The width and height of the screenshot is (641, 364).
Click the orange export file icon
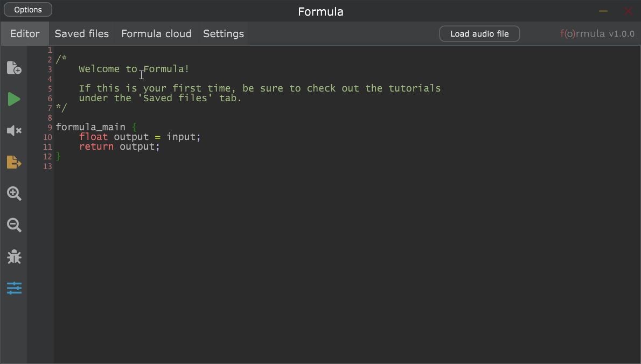pyautogui.click(x=14, y=162)
